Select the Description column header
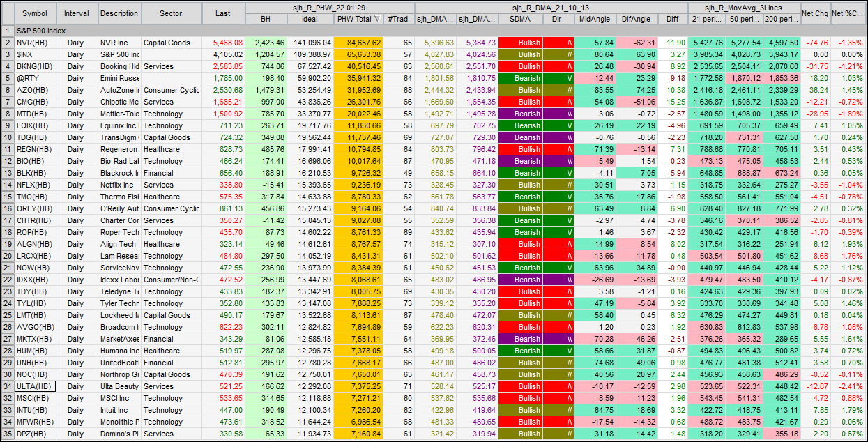Image resolution: width=868 pixels, height=442 pixels. click(x=119, y=13)
